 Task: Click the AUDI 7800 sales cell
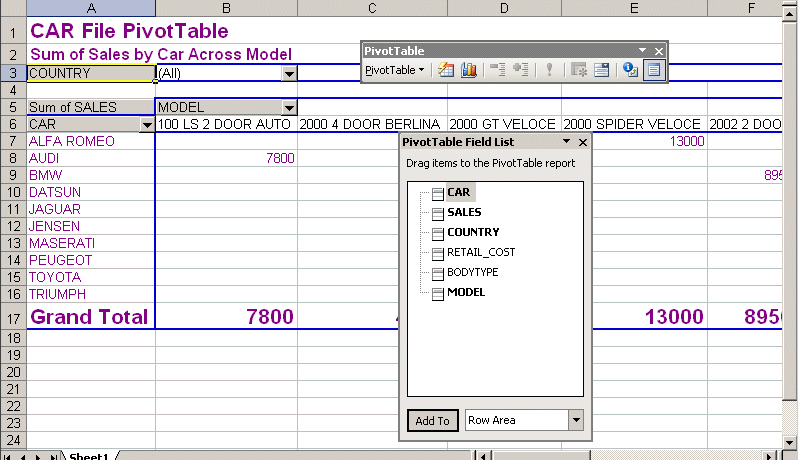pyautogui.click(x=226, y=158)
